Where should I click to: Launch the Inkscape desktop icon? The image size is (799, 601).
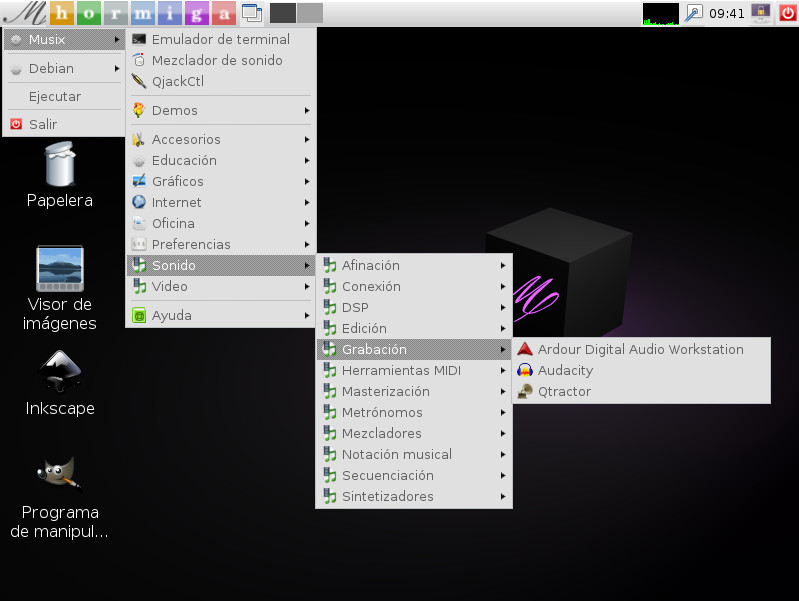(60, 383)
